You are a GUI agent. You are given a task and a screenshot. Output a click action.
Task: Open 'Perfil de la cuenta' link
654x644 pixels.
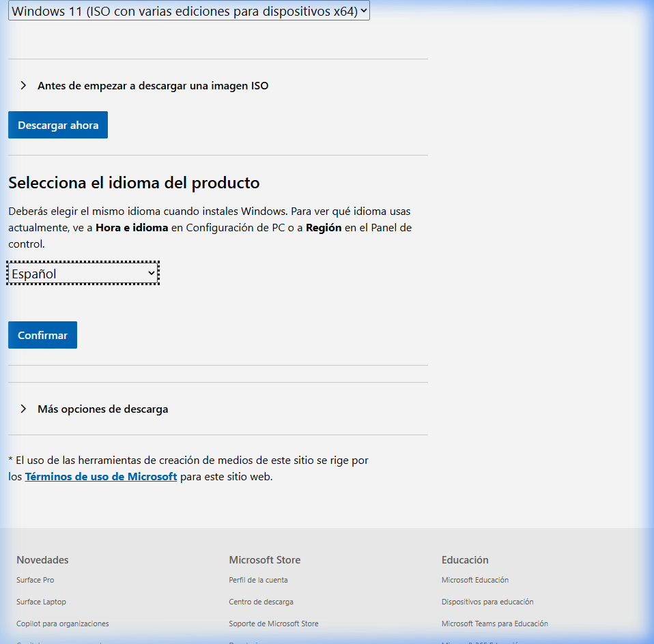pos(258,580)
